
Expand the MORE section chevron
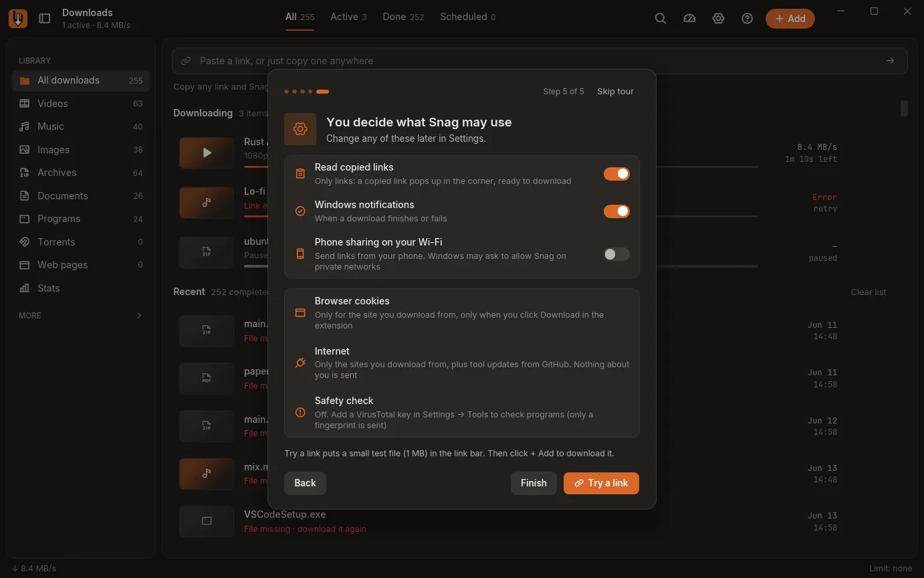pos(139,316)
